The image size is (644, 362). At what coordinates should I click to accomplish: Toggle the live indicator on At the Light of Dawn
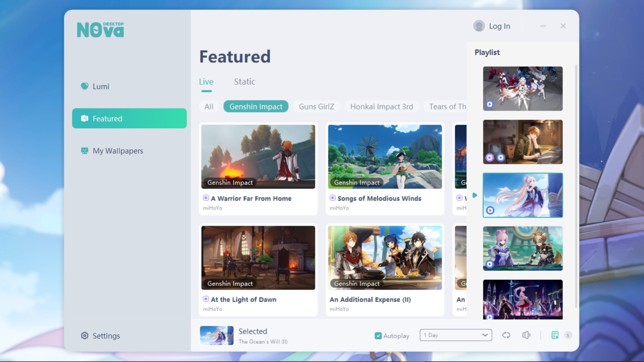206,299
